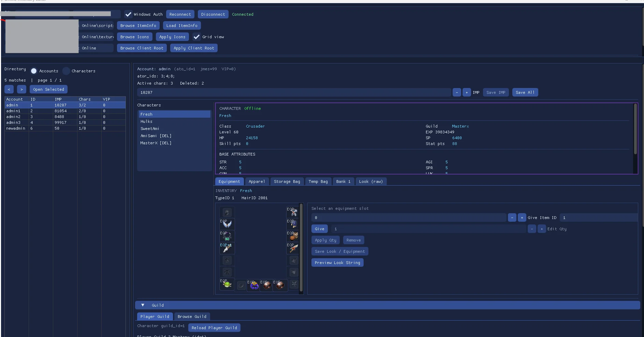Select the brown ring beside the starburst slot

[x=280, y=285]
